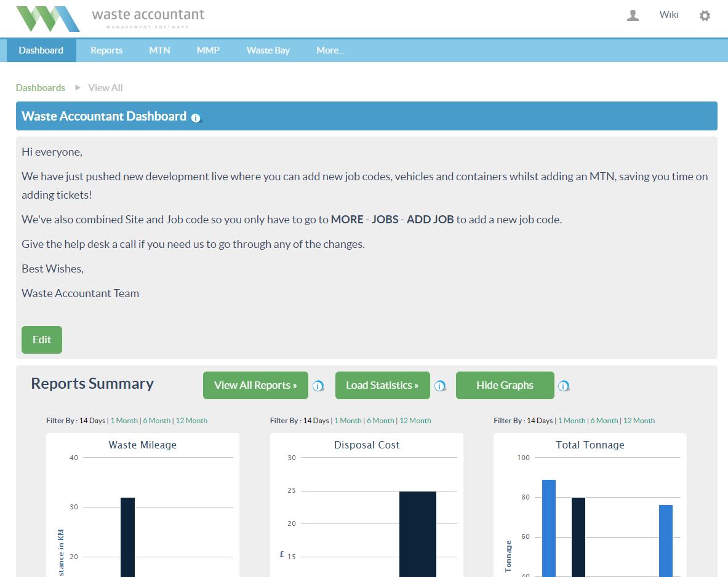Click the breadcrumb arrow after Dashboards
728x577 pixels.
pos(78,87)
